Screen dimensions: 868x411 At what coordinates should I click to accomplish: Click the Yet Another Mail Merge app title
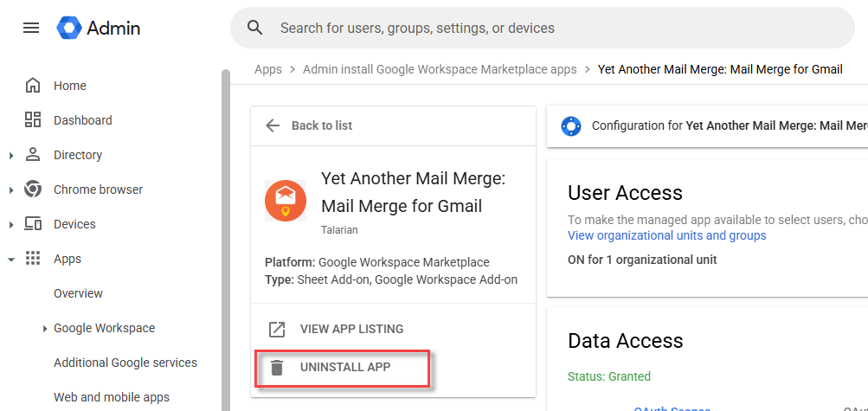point(413,192)
